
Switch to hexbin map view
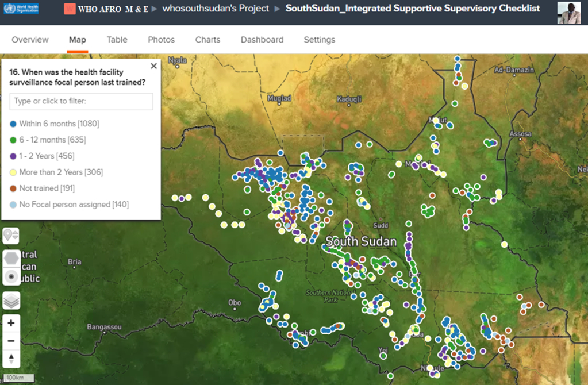pos(11,258)
